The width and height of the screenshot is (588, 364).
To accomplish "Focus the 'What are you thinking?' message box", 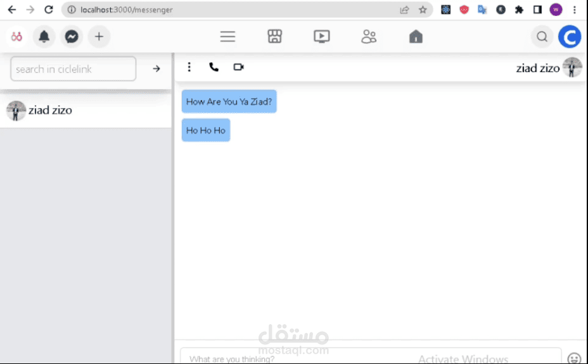I will point(371,356).
